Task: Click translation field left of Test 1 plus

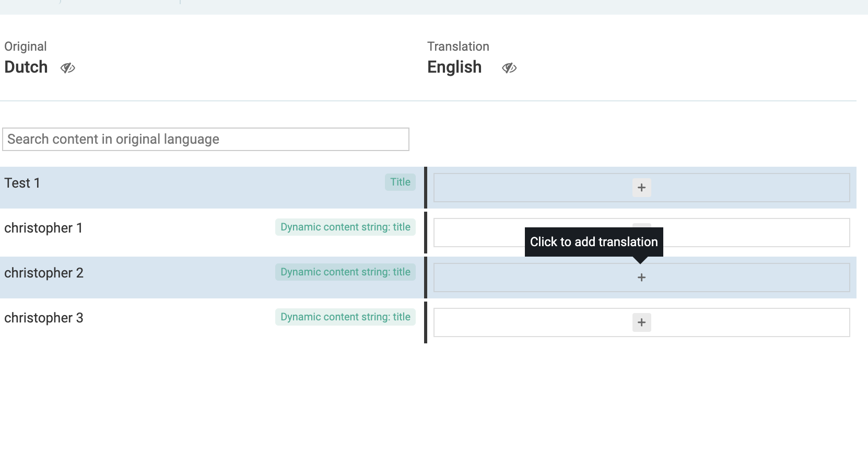Action: [x=533, y=188]
